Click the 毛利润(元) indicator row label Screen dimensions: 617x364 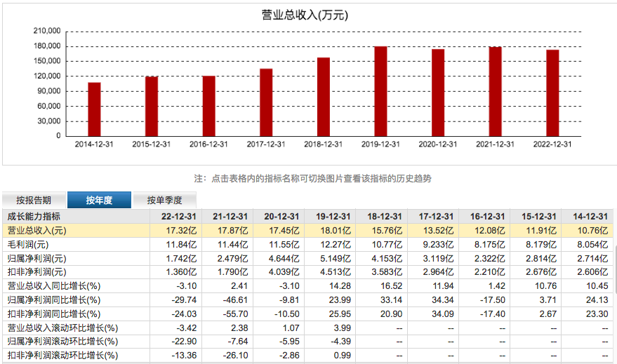coord(28,245)
